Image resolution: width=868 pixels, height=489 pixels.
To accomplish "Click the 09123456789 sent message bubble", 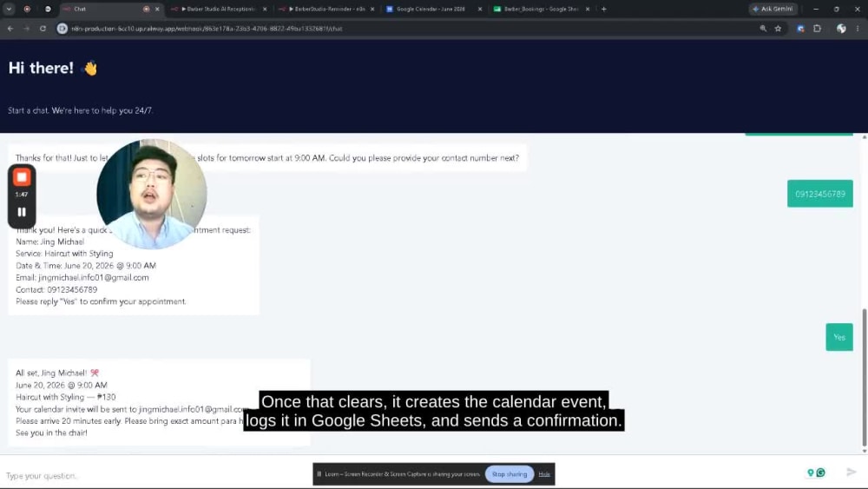I will tap(820, 194).
